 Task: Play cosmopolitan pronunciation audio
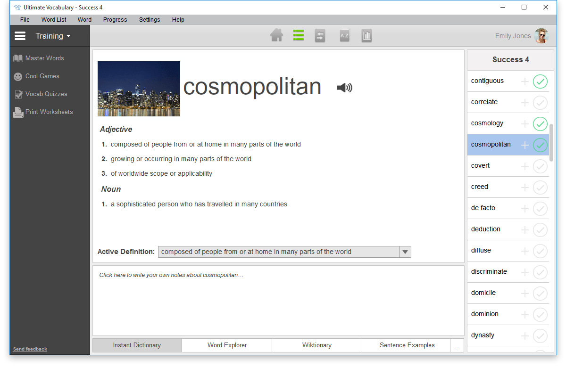point(344,88)
